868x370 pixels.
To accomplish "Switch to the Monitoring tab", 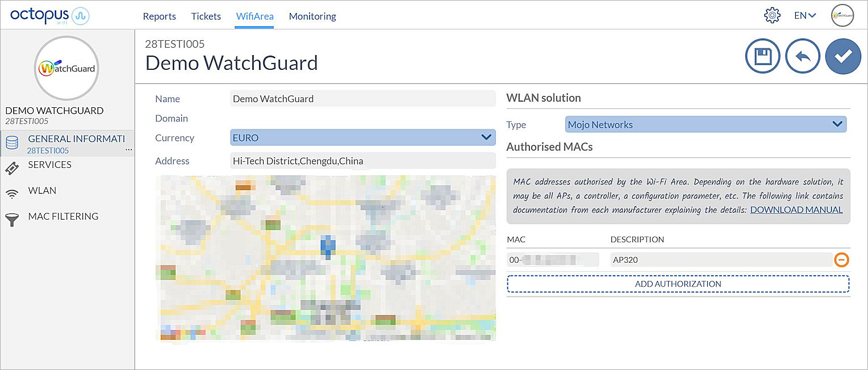I will pos(312,16).
